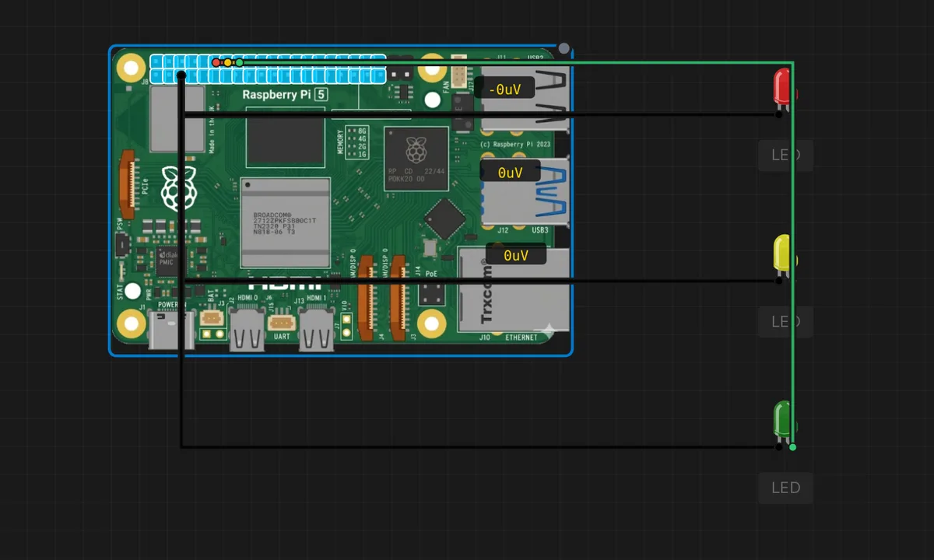Click the black wire's end at the yellow LED

[778, 281]
